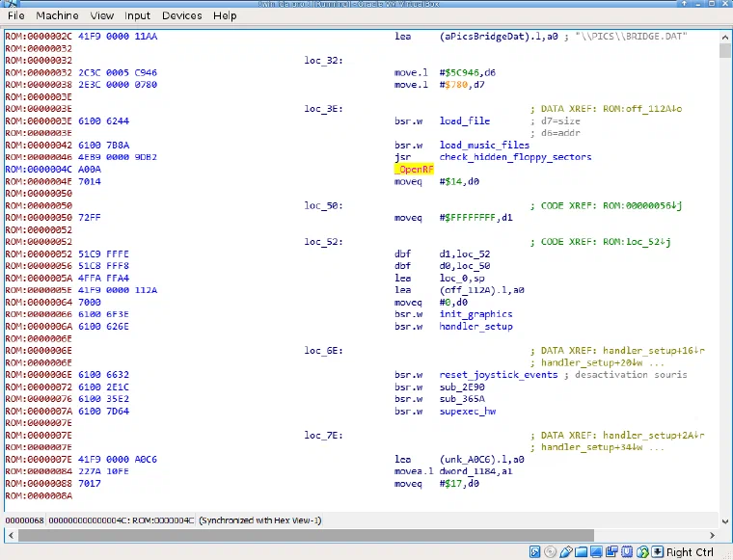Viewport: 733px width, 560px height.
Task: Click the unk_A0C6 operand
Action: [x=481, y=459]
